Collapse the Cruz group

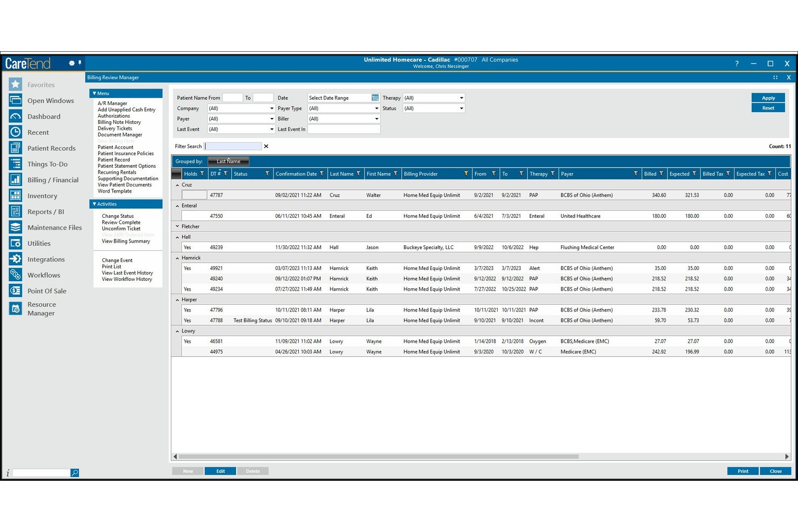point(177,185)
